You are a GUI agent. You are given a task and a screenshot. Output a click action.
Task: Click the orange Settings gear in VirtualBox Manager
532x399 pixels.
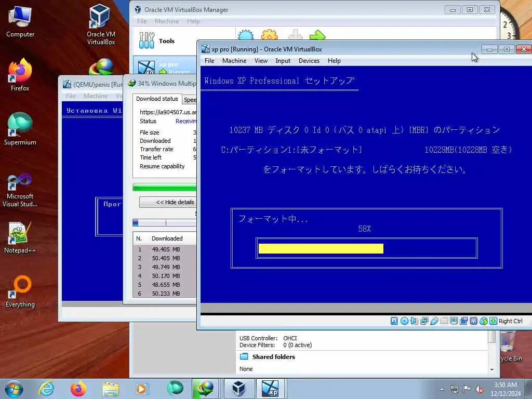[270, 35]
